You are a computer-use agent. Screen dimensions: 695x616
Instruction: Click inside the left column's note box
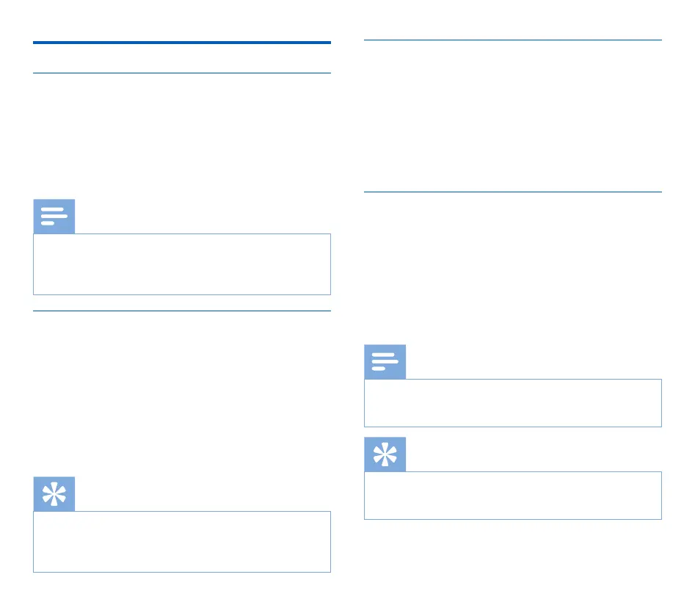click(x=181, y=264)
